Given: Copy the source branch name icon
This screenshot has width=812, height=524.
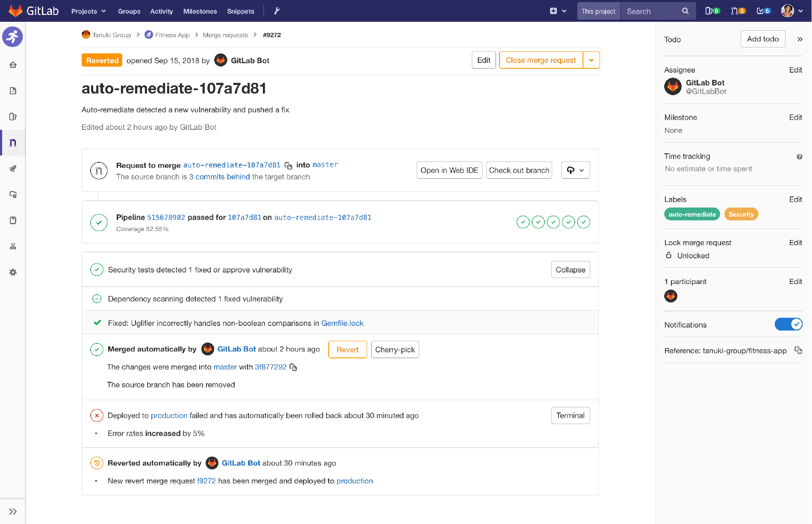Looking at the screenshot, I should [x=288, y=165].
